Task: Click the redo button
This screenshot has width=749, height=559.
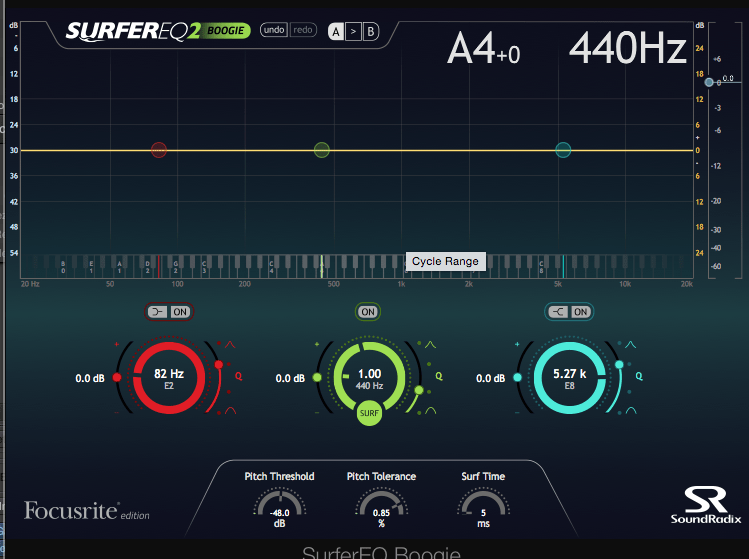Action: tap(303, 30)
